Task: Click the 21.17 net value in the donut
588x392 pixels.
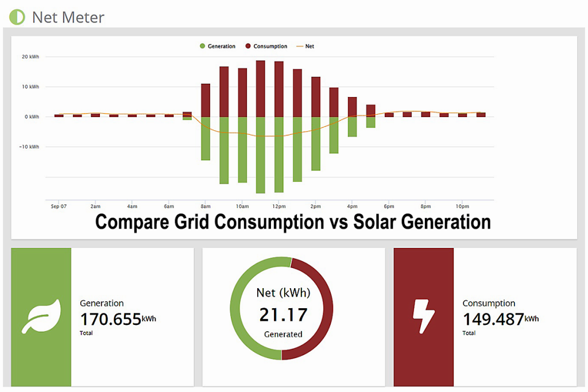Action: point(283,315)
